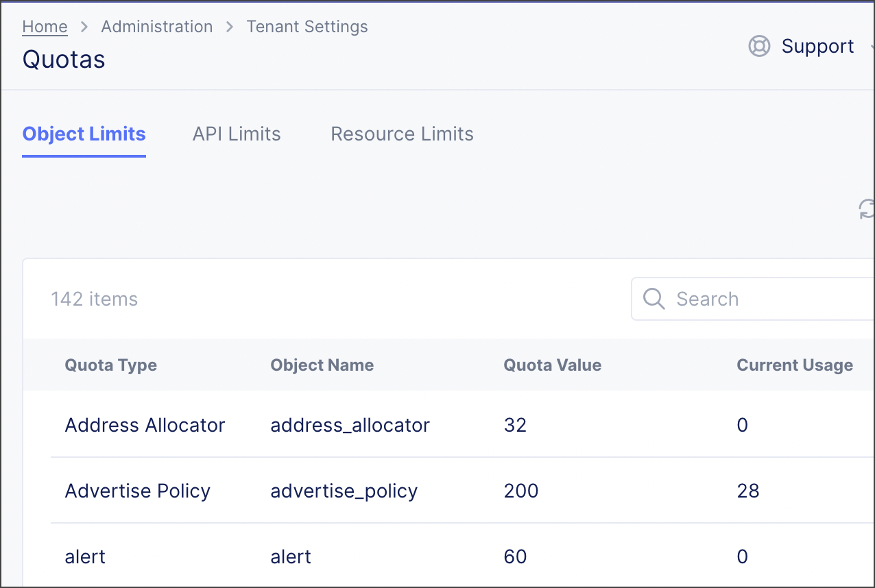This screenshot has width=875, height=588.
Task: Open the Resource Limits tab
Action: coord(402,134)
